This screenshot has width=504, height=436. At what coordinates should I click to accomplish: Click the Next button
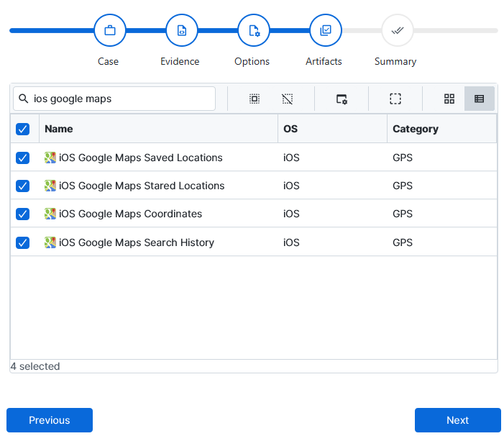point(458,420)
